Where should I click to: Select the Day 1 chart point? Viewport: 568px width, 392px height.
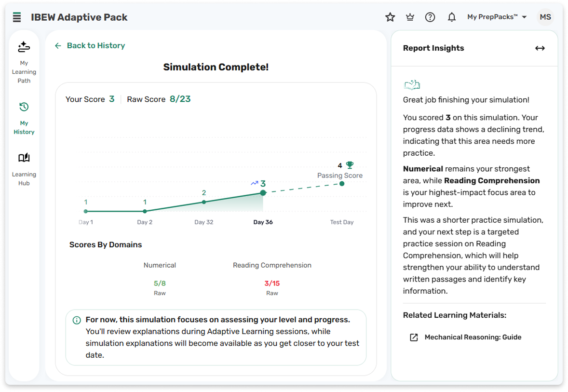click(x=86, y=211)
